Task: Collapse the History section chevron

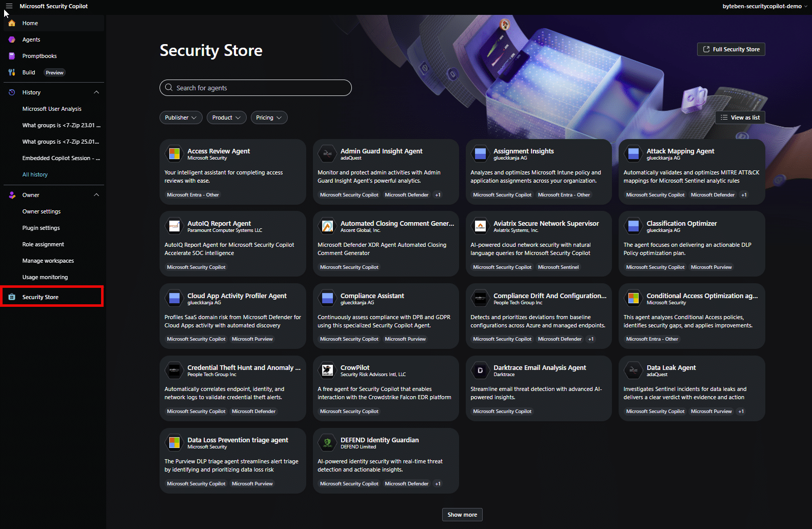Action: [96, 92]
